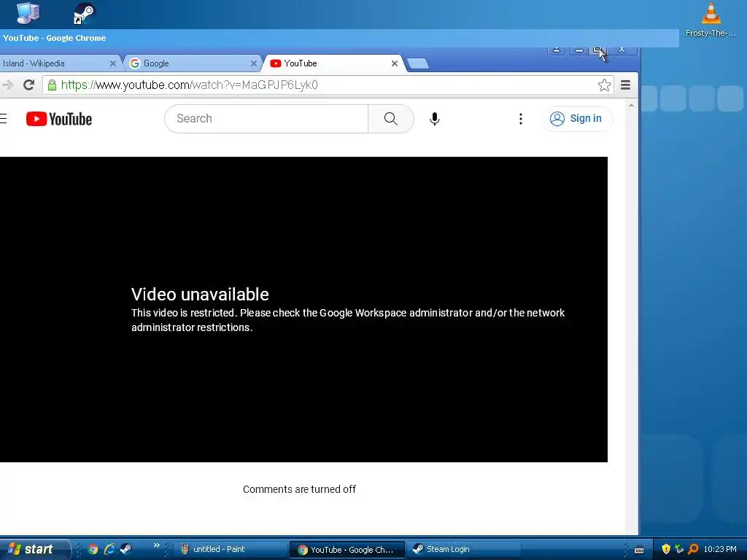Screen dimensions: 747x560
Task: Close the Island - Wikipedia tab
Action: coord(113,63)
